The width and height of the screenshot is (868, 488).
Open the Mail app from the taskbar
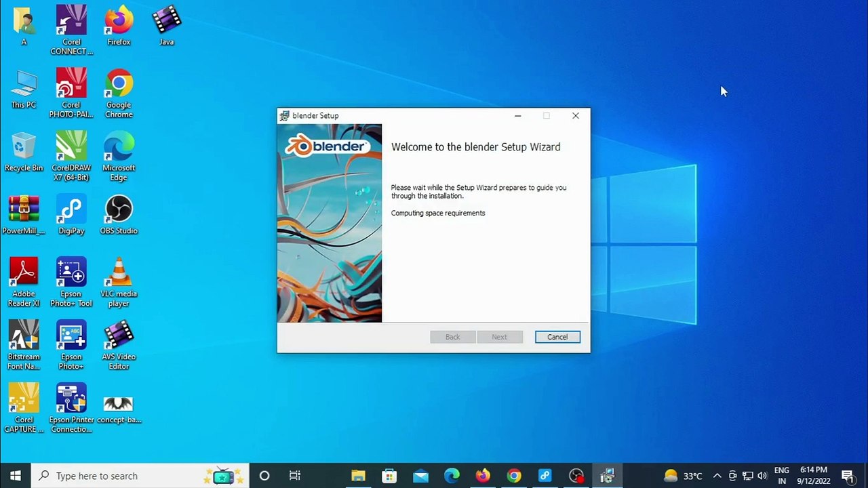click(x=420, y=476)
